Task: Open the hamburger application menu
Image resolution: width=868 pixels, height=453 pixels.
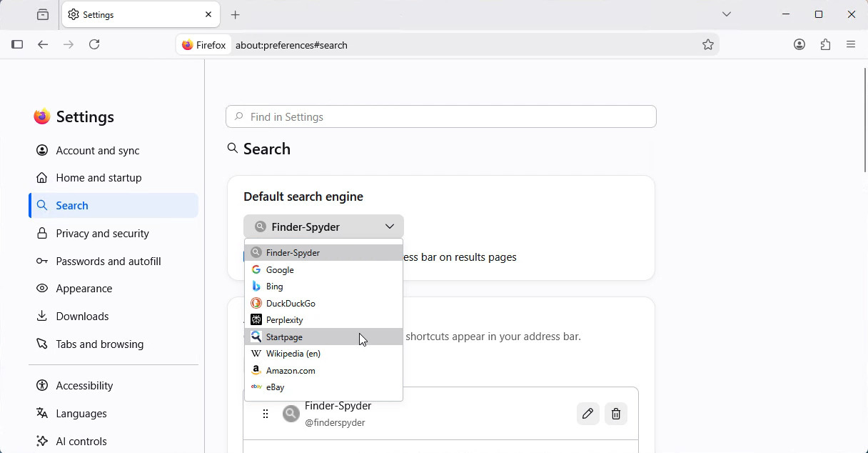Action: [851, 44]
